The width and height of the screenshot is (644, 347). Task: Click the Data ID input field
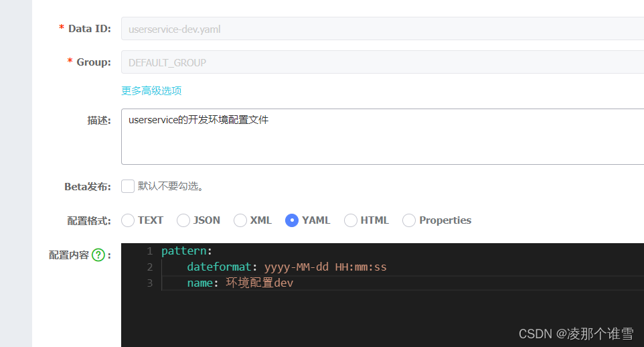click(382, 29)
